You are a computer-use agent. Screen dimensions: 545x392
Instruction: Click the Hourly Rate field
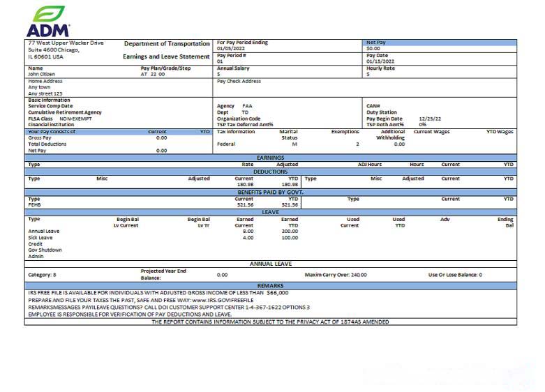380,68
